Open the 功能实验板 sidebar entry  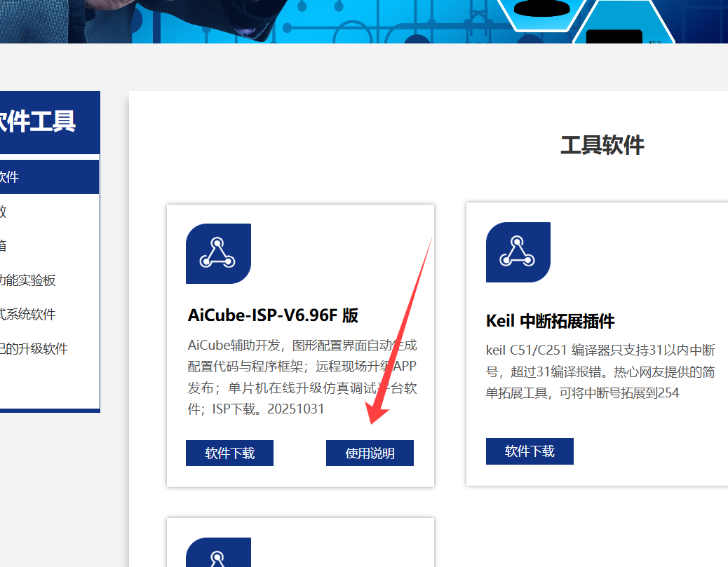point(28,280)
